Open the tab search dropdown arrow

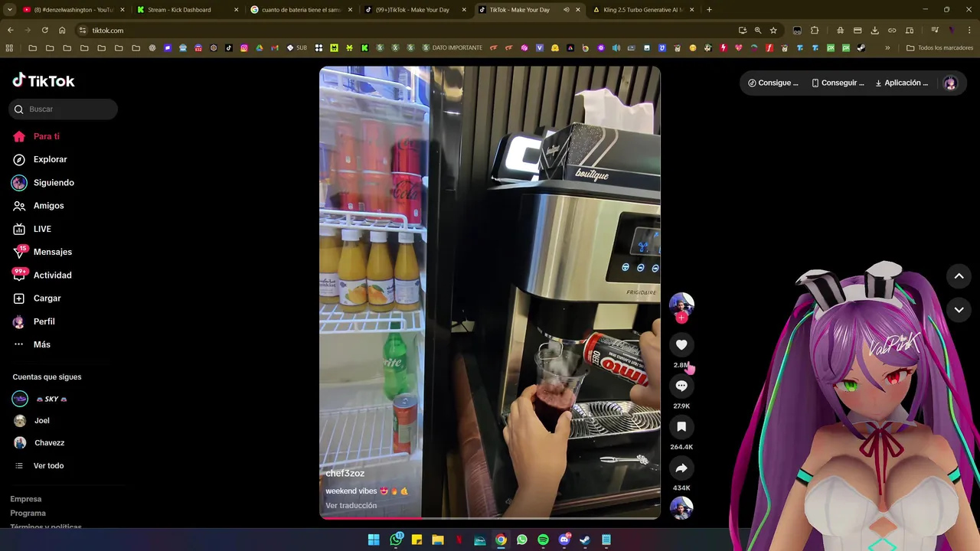click(9, 10)
